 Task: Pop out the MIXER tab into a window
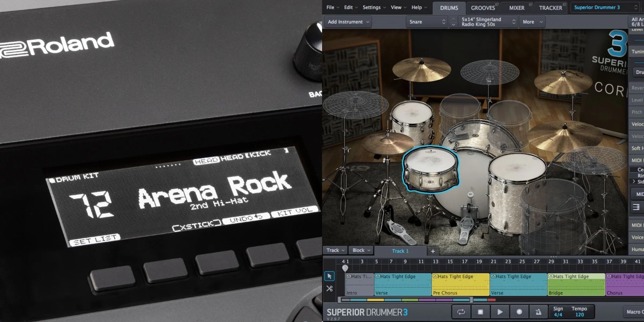click(530, 4)
